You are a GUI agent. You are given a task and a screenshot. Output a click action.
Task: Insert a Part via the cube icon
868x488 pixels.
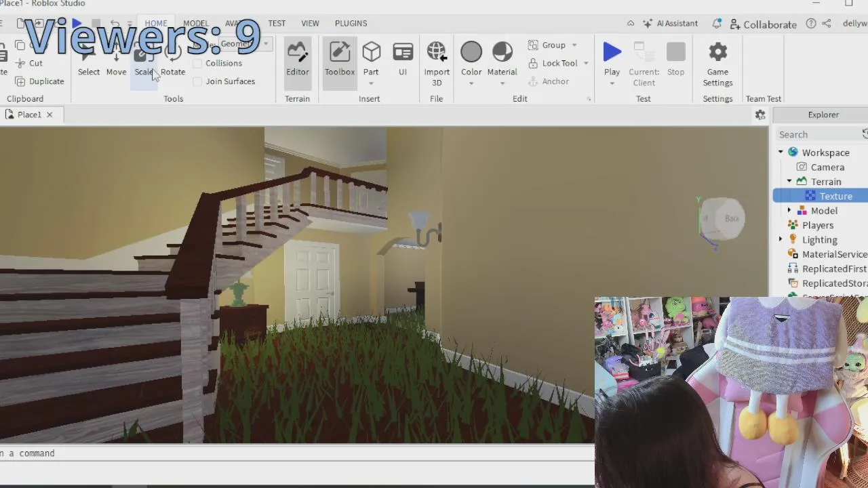(371, 52)
